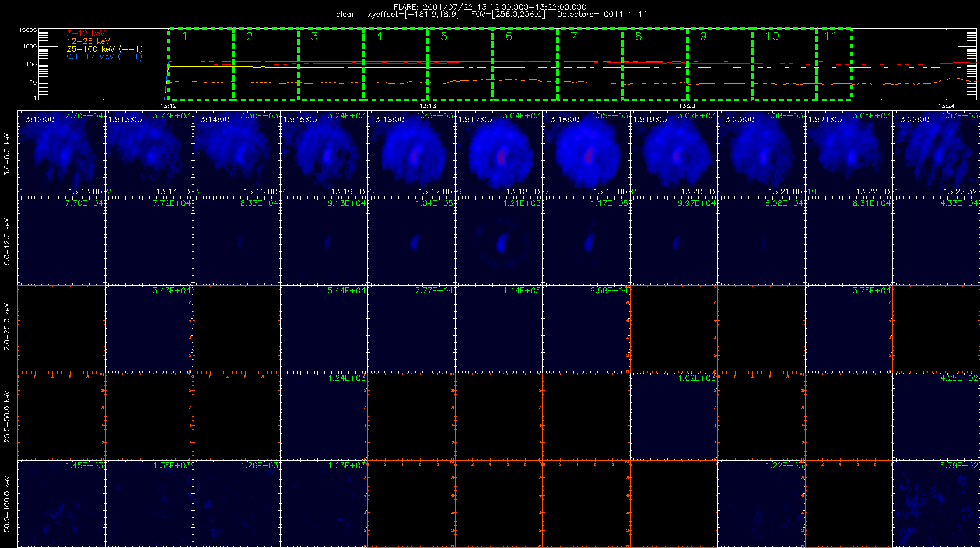The image size is (980, 548).
Task: Open the 12-25 keV image with peak 8.88E+04
Action: pyautogui.click(x=586, y=329)
